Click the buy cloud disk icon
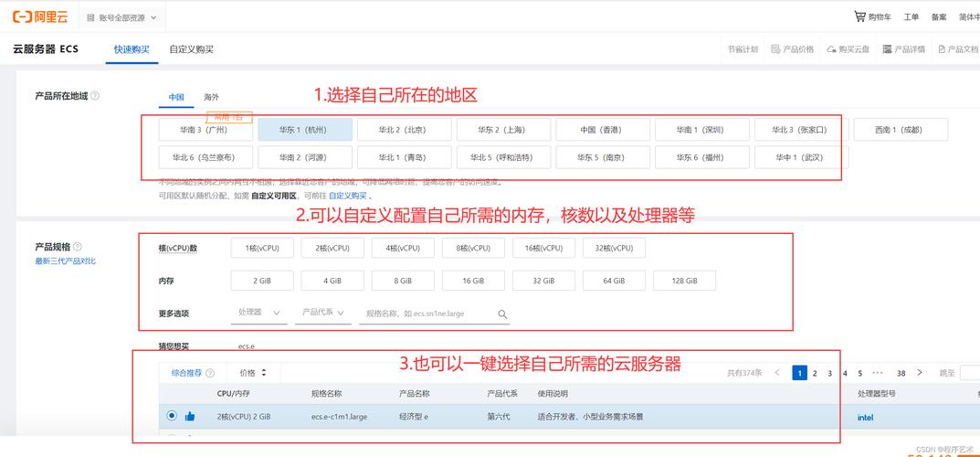This screenshot has height=457, width=980. (x=831, y=48)
